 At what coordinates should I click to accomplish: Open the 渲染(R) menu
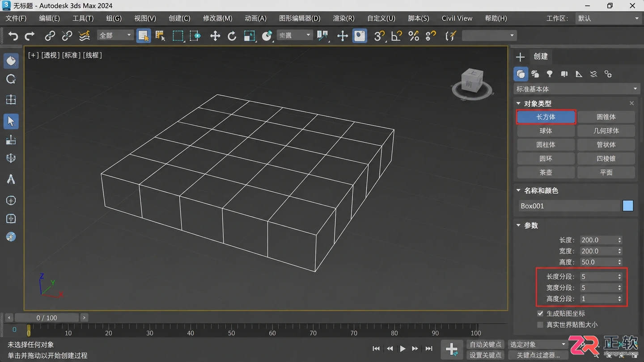(343, 18)
